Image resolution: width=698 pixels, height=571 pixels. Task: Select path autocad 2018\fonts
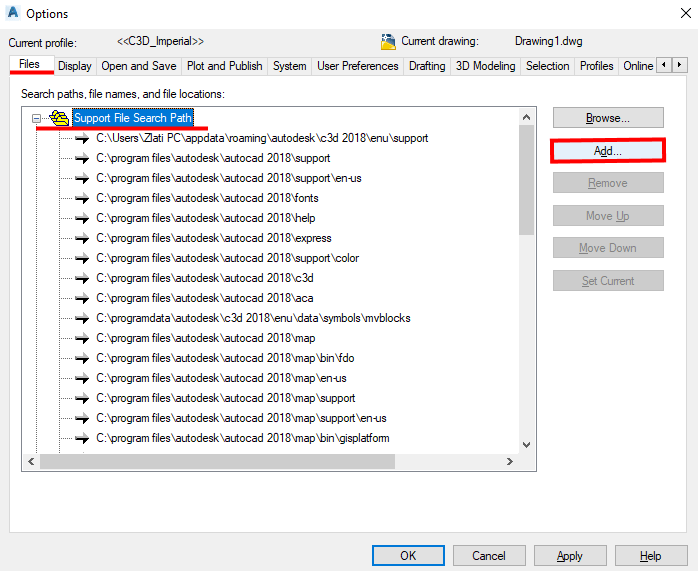pos(207,198)
